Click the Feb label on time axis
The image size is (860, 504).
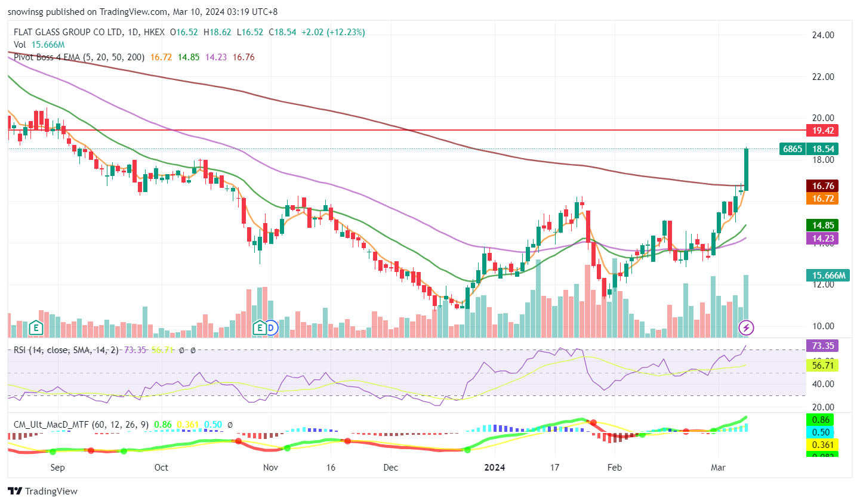615,468
